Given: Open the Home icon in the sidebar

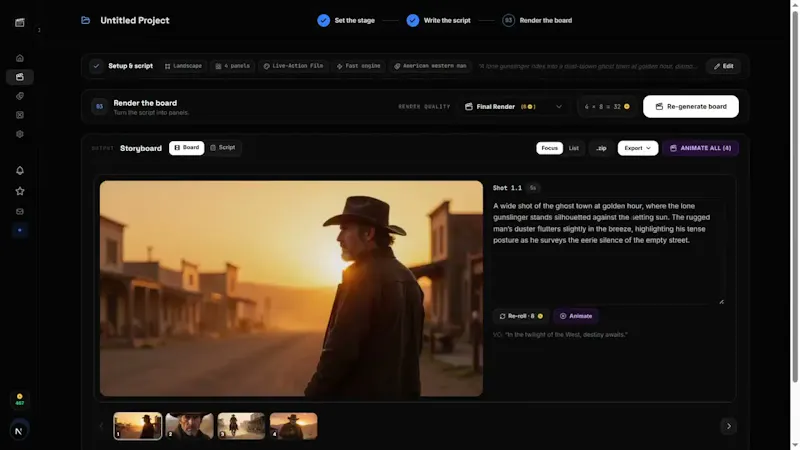Looking at the screenshot, I should click(19, 58).
